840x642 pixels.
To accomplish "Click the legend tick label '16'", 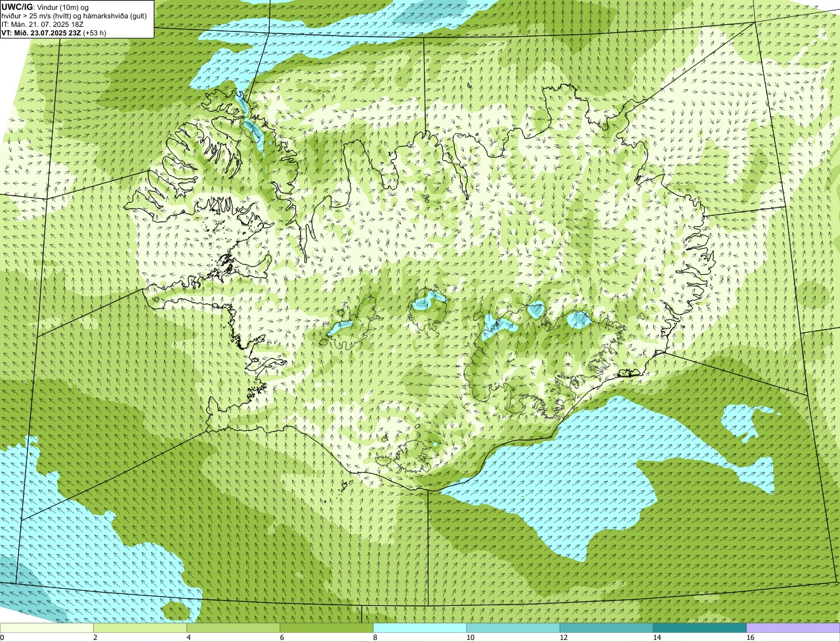I will click(750, 637).
